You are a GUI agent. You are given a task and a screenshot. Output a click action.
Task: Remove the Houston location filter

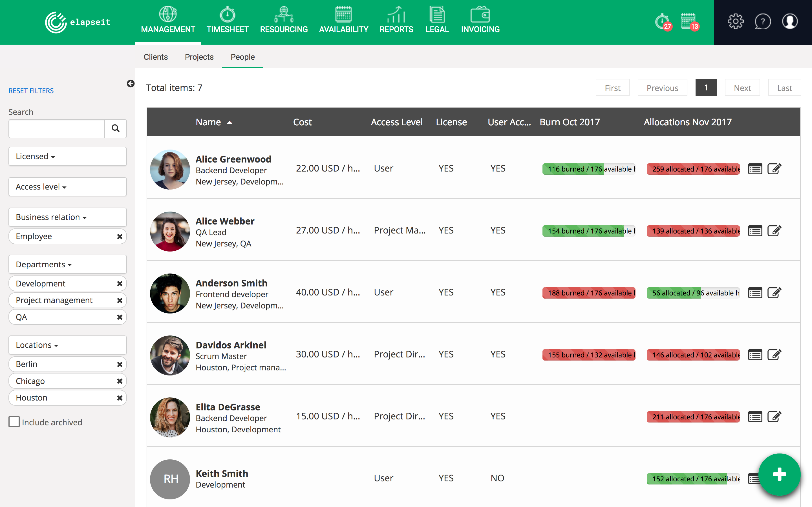click(120, 398)
